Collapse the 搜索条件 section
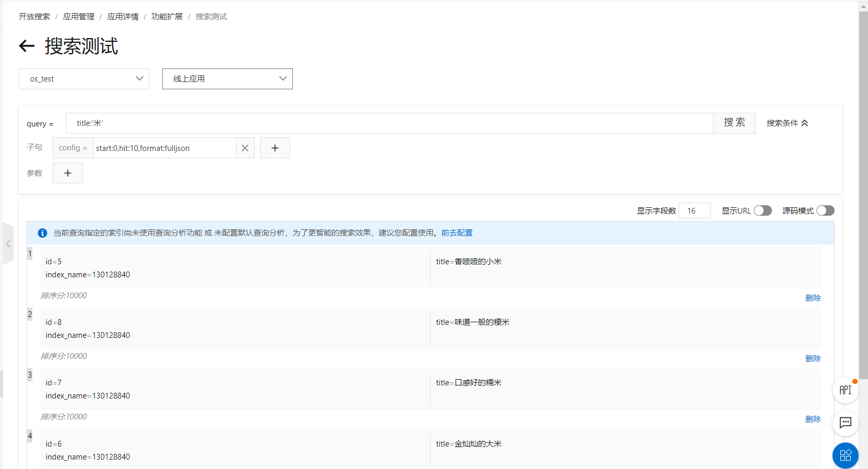The width and height of the screenshot is (868, 469). [x=787, y=123]
